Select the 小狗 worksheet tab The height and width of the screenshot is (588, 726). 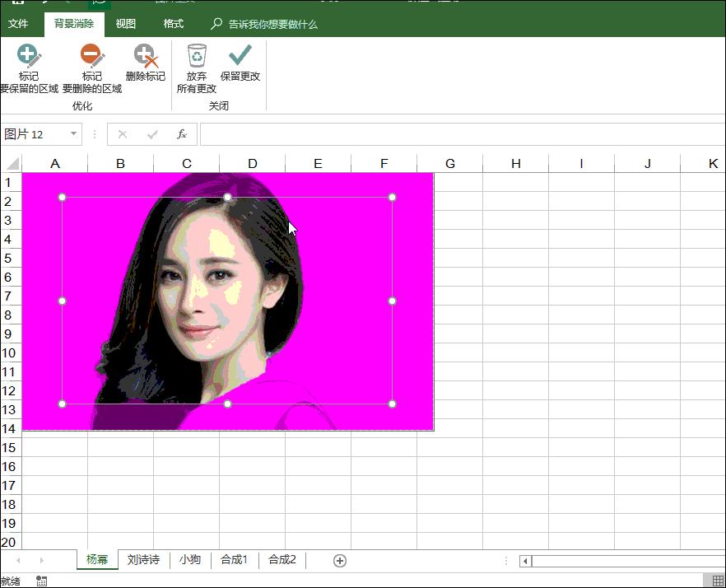point(190,559)
